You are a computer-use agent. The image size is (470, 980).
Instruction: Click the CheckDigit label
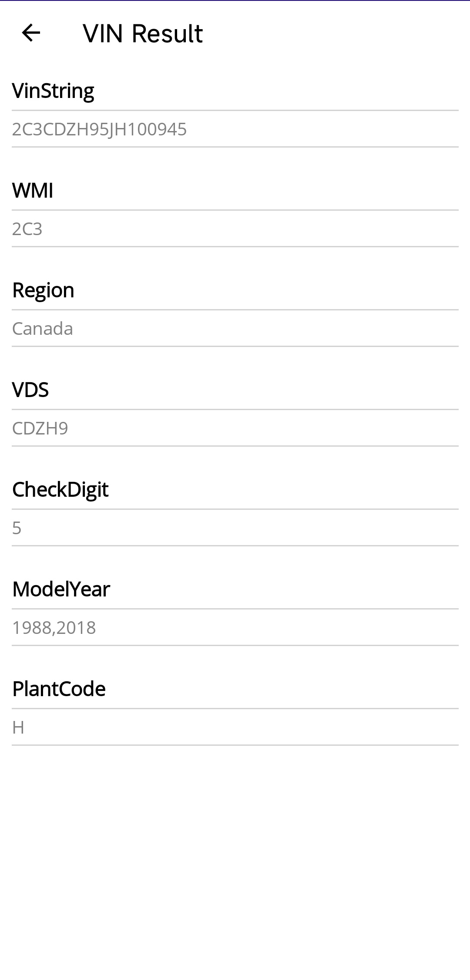point(60,489)
